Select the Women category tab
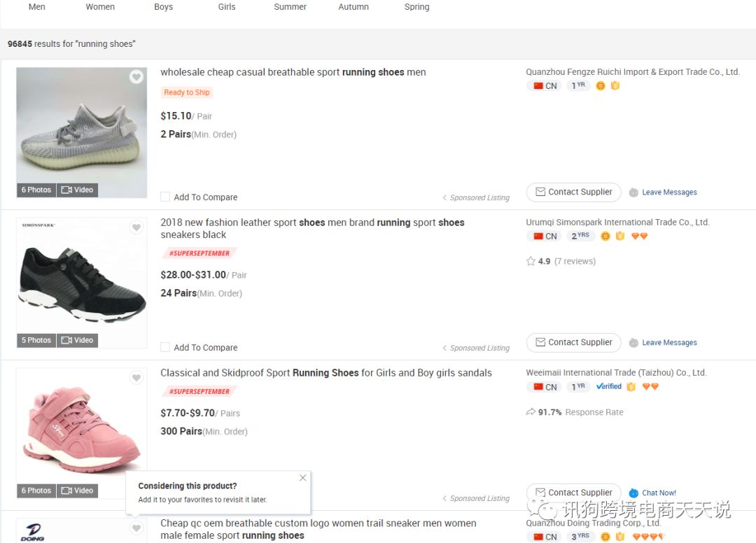 pos(100,7)
